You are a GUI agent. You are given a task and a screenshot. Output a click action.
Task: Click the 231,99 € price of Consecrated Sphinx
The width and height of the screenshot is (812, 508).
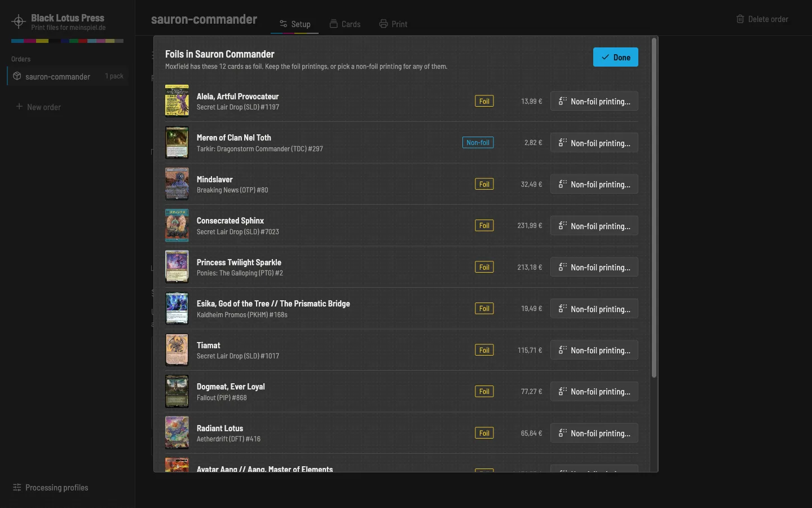(529, 226)
